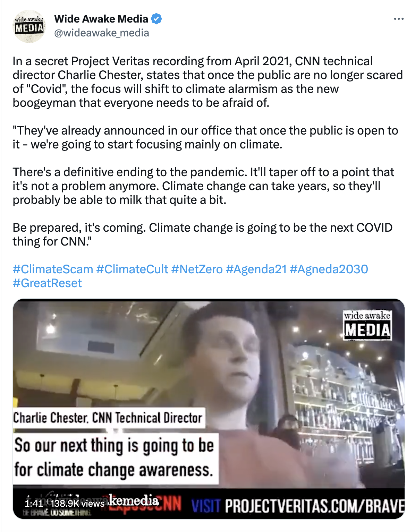The height and width of the screenshot is (532, 415).
Task: Click the Wide Awake Media profile avatar
Action: [x=29, y=26]
